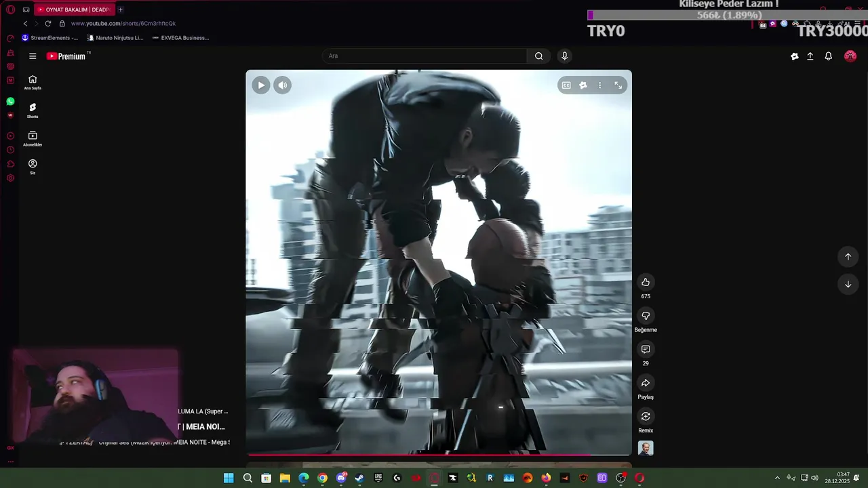Play the paused Shorts video
The width and height of the screenshot is (868, 488).
[261, 85]
